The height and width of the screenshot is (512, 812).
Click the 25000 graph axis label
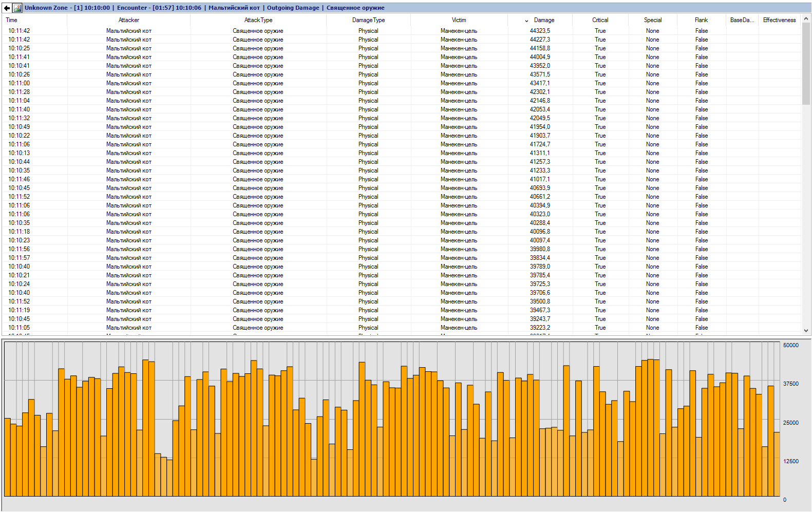tap(791, 423)
